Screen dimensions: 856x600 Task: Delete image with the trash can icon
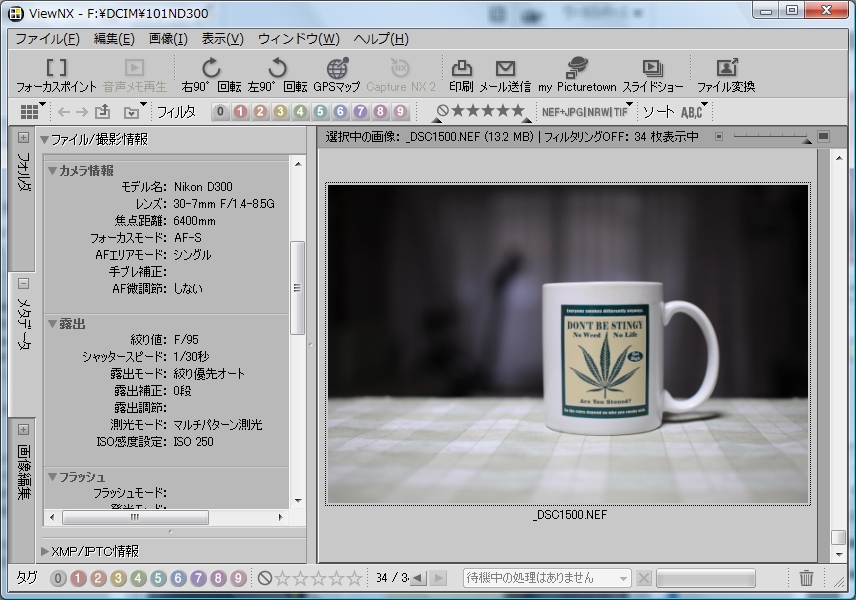coord(806,578)
